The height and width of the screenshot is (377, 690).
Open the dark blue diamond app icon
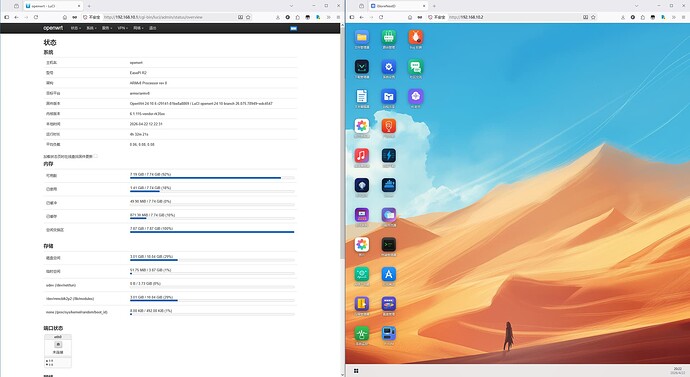362,185
